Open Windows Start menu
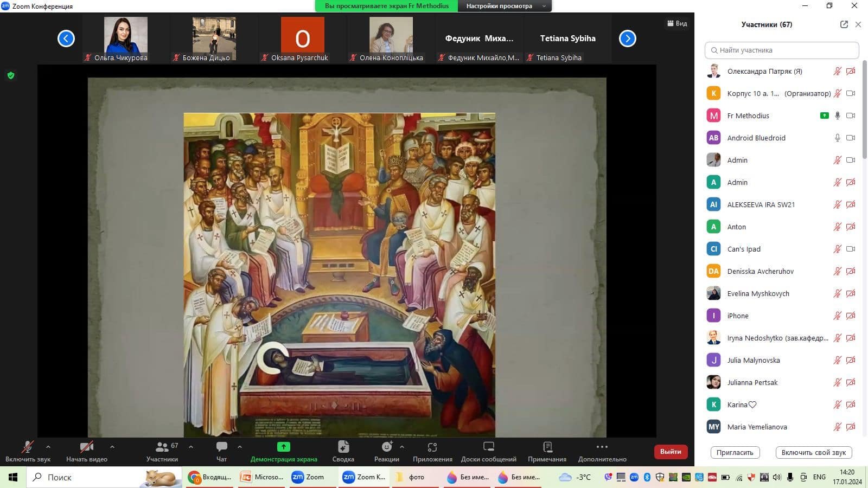The image size is (868, 488). tap(13, 477)
